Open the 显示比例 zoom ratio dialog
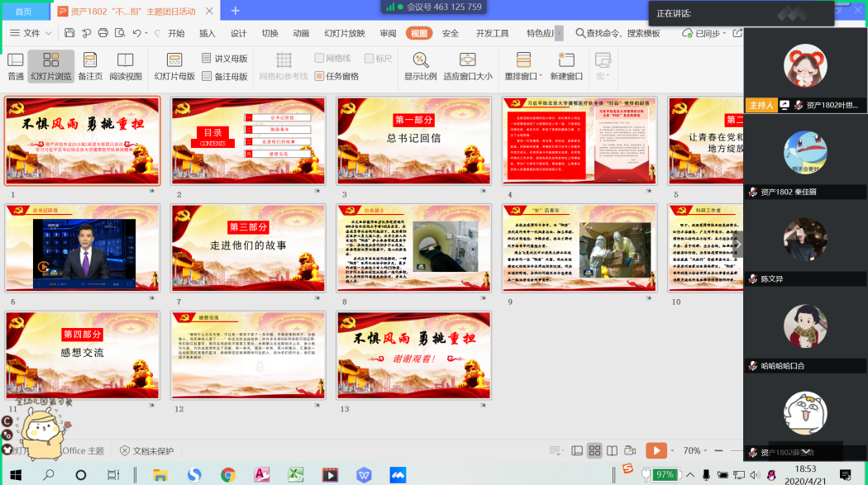 pos(420,66)
